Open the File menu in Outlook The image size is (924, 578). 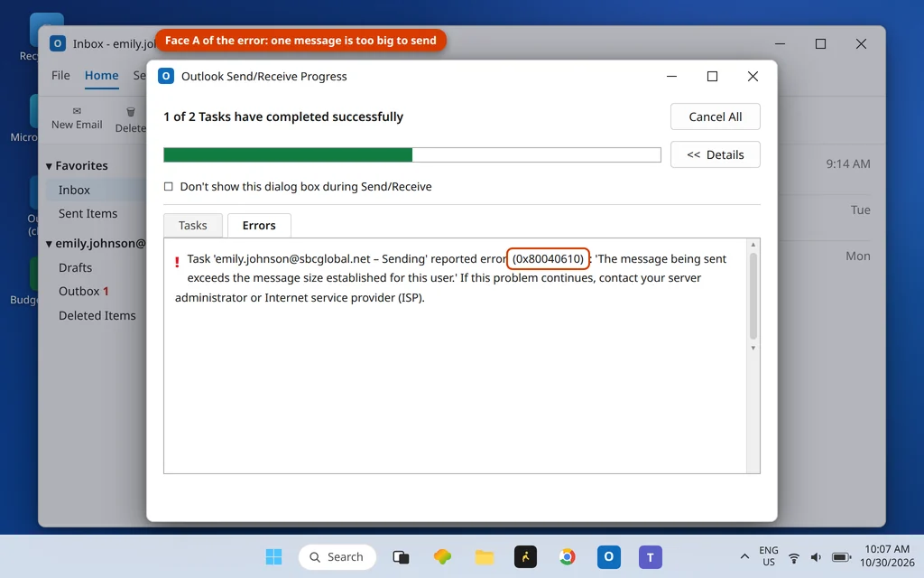60,76
